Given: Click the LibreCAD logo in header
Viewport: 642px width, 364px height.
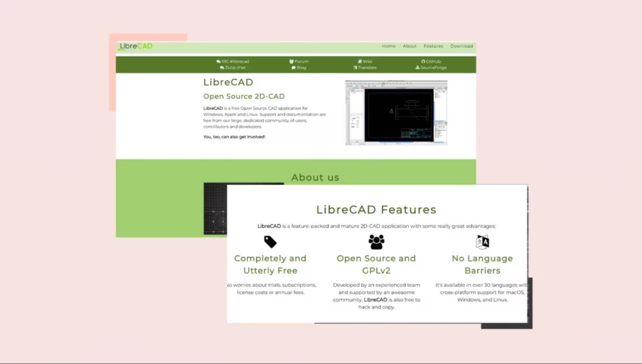Looking at the screenshot, I should pos(135,46).
